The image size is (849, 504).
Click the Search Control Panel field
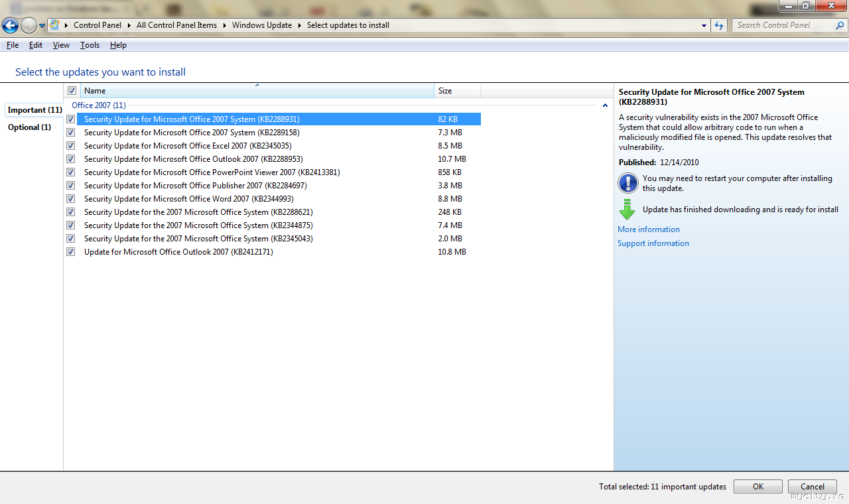click(784, 25)
